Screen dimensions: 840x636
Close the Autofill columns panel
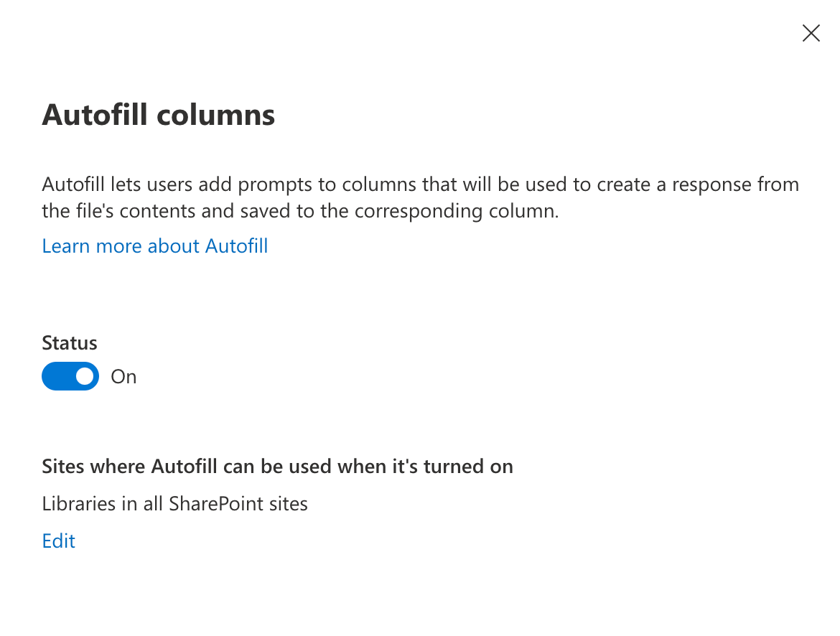coord(811,33)
